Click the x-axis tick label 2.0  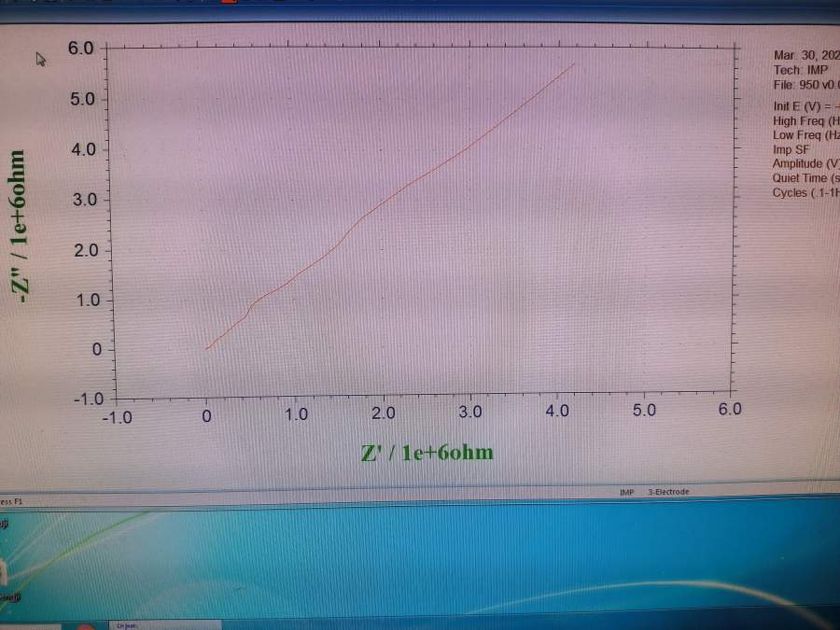[x=383, y=413]
